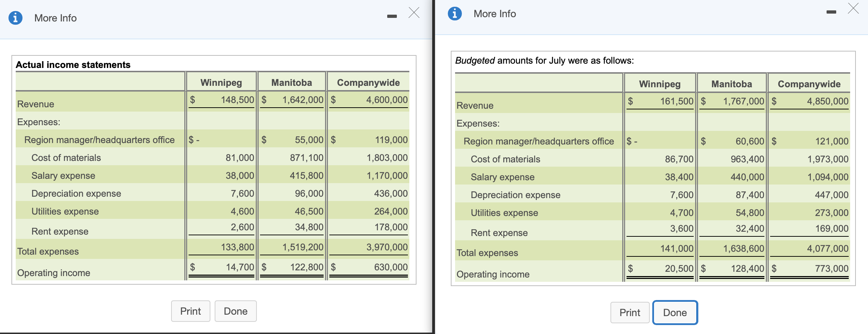Viewport: 868px width, 334px height.
Task: Close the Actual income statements dialog
Action: tap(414, 13)
